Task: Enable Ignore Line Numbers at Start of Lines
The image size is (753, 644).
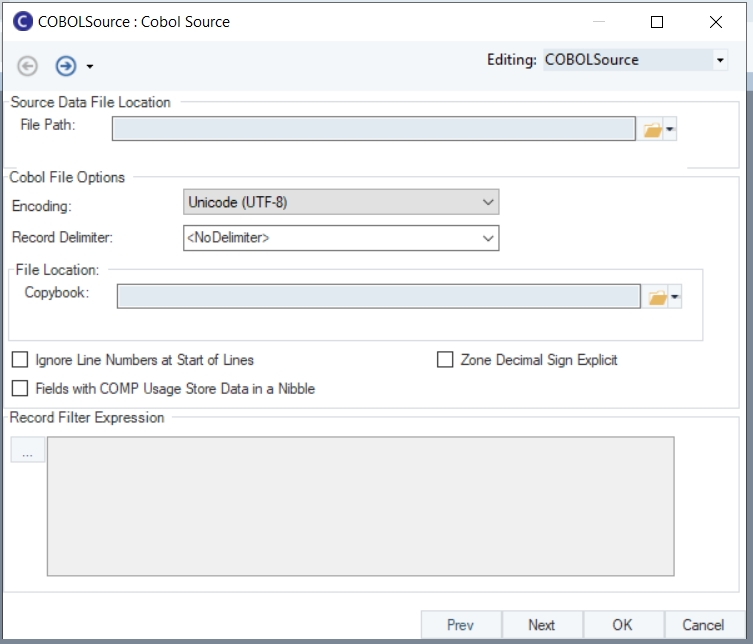Action: click(x=20, y=360)
